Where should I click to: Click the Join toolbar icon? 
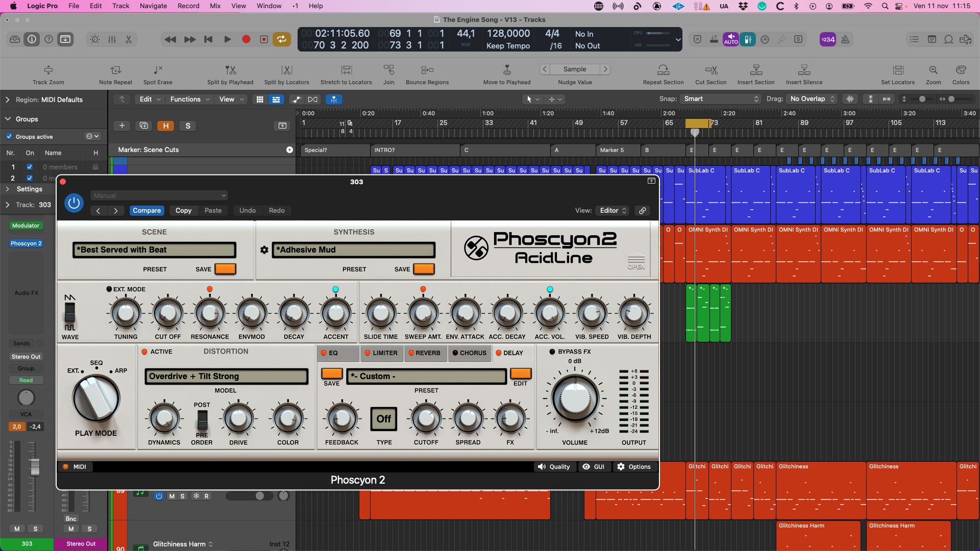[x=389, y=74]
